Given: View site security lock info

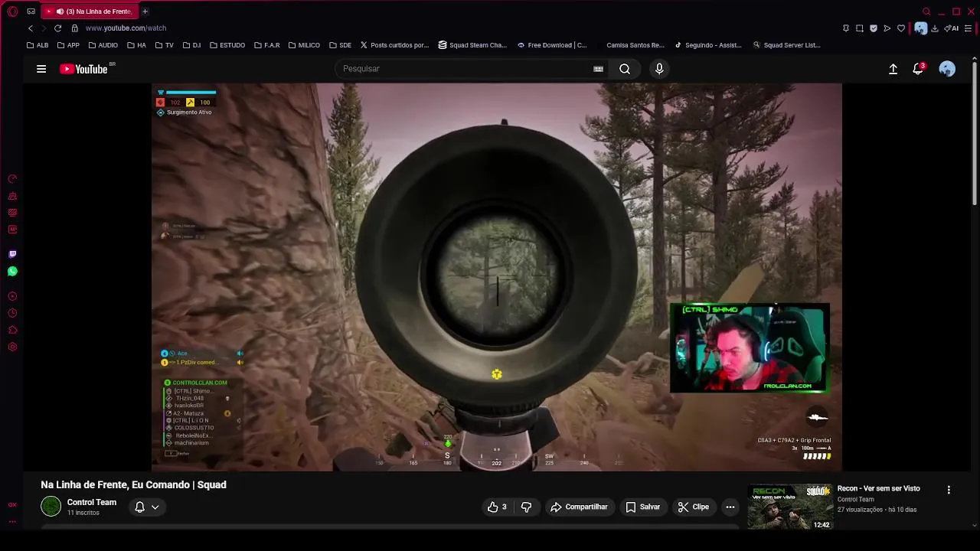Looking at the screenshot, I should point(74,28).
